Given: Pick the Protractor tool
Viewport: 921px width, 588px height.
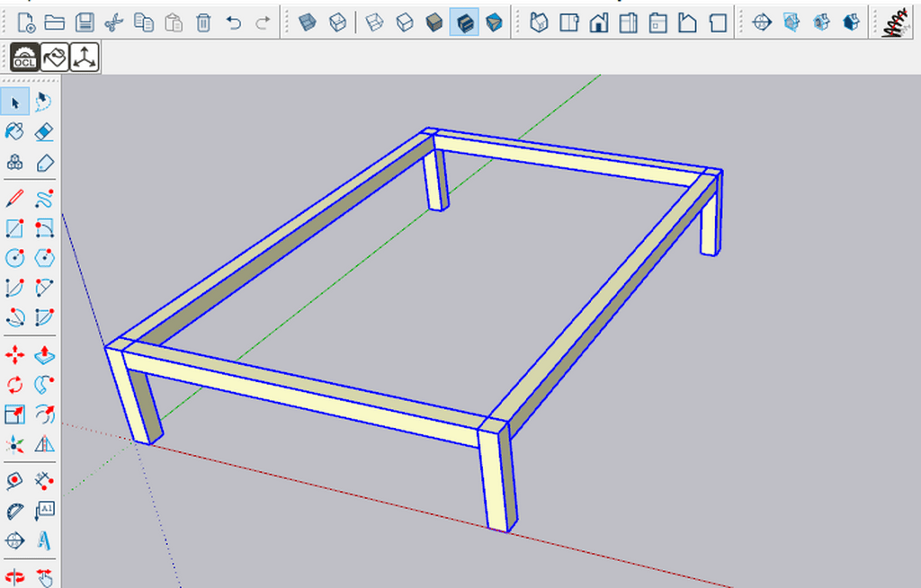Looking at the screenshot, I should tap(15, 512).
